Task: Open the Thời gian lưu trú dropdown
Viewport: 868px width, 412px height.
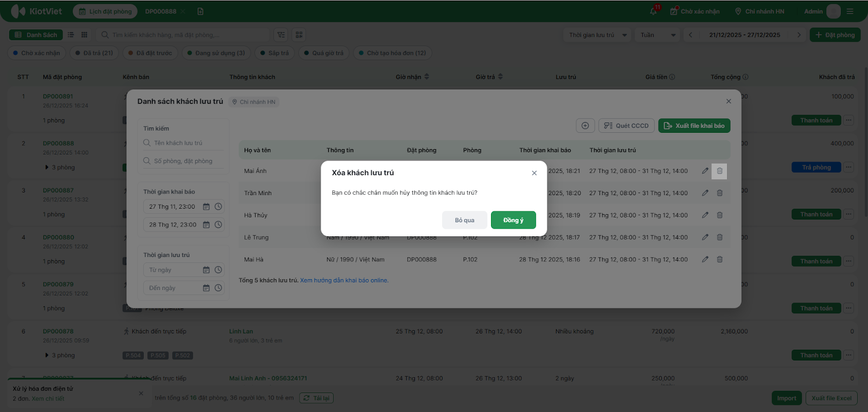Action: pyautogui.click(x=597, y=35)
